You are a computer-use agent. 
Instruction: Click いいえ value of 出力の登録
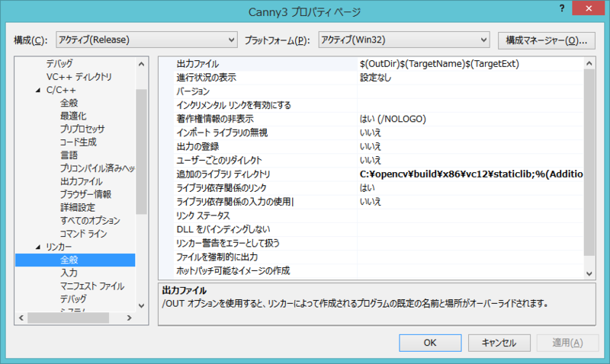(x=371, y=146)
